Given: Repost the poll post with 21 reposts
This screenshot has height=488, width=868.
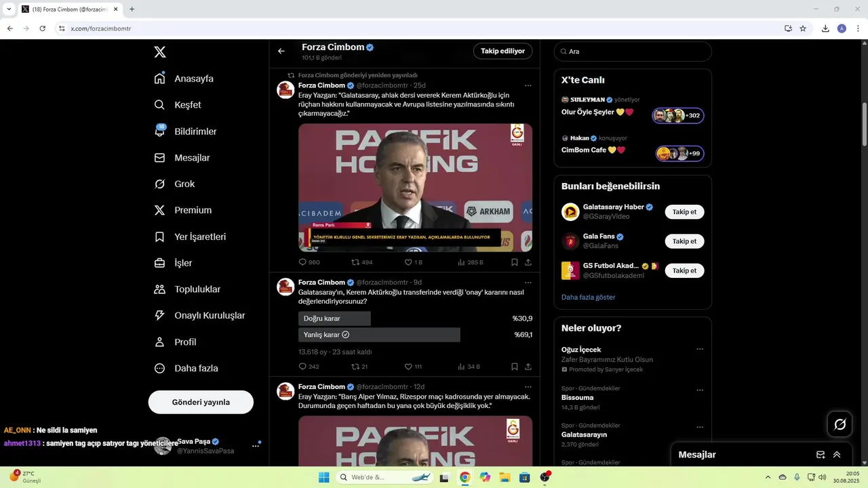Looking at the screenshot, I should click(x=359, y=367).
